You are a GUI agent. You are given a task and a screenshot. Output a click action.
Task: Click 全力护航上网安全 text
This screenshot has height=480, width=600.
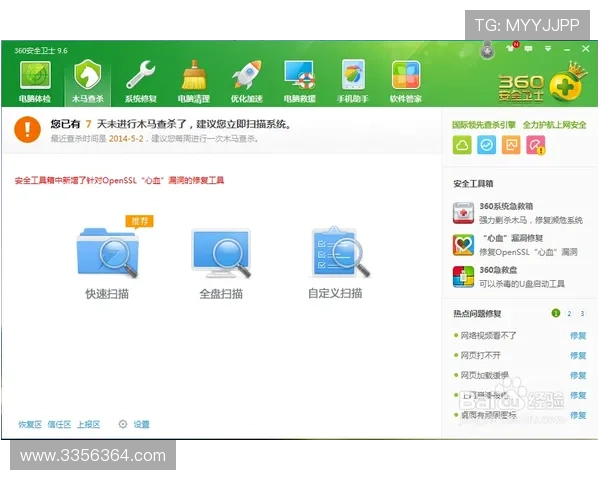554,125
